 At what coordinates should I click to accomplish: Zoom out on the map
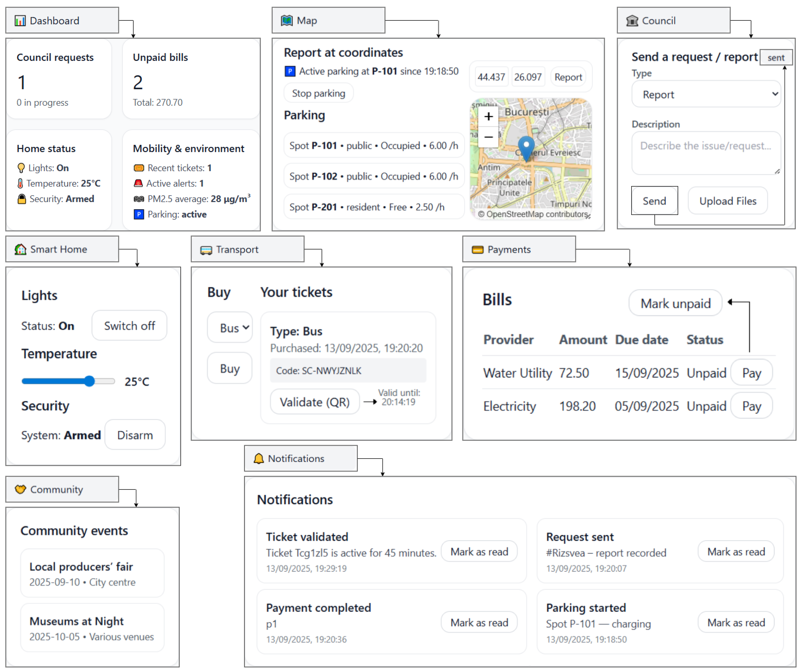pos(488,137)
